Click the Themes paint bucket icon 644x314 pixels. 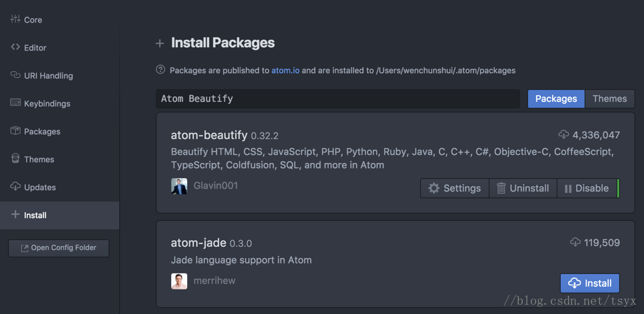pos(15,158)
